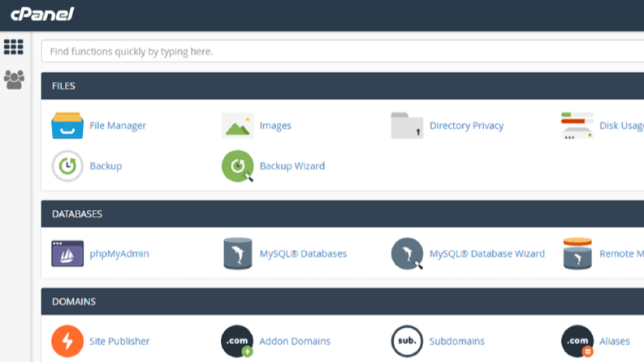This screenshot has width=644, height=362.
Task: Click the cPanel logo
Action: 42,15
